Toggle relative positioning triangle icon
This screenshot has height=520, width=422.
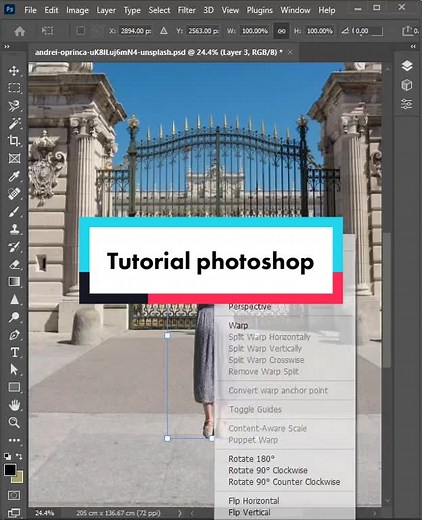click(x=163, y=31)
